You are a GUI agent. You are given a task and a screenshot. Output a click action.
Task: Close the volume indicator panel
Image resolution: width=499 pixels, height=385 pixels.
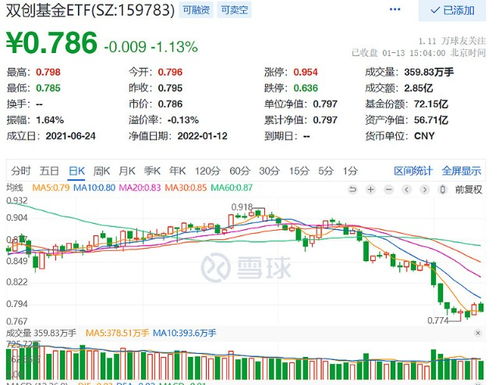pos(478,333)
